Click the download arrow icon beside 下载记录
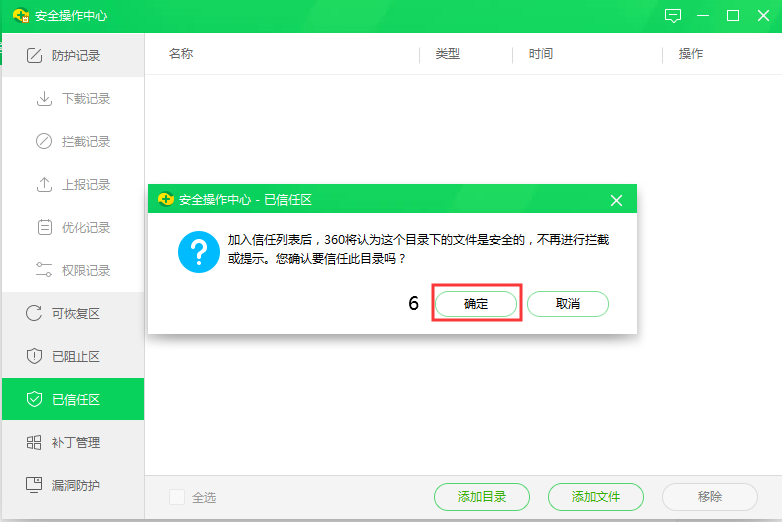782x522 pixels. (x=44, y=99)
